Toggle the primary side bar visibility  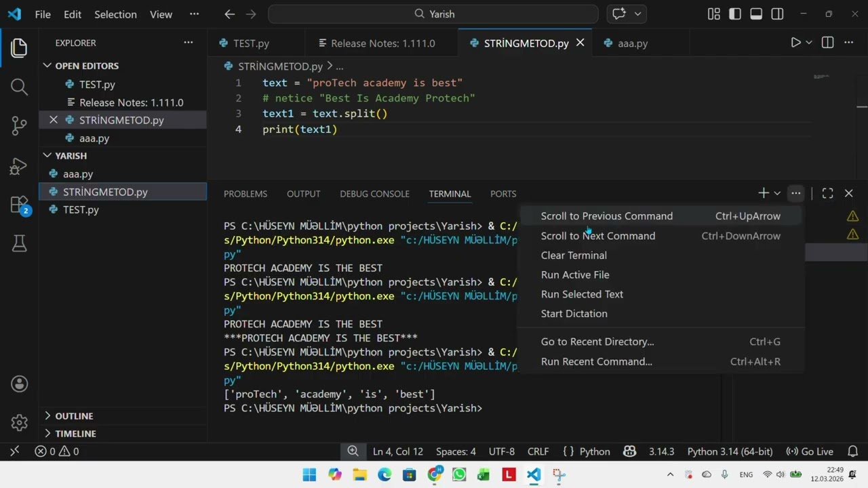point(734,14)
